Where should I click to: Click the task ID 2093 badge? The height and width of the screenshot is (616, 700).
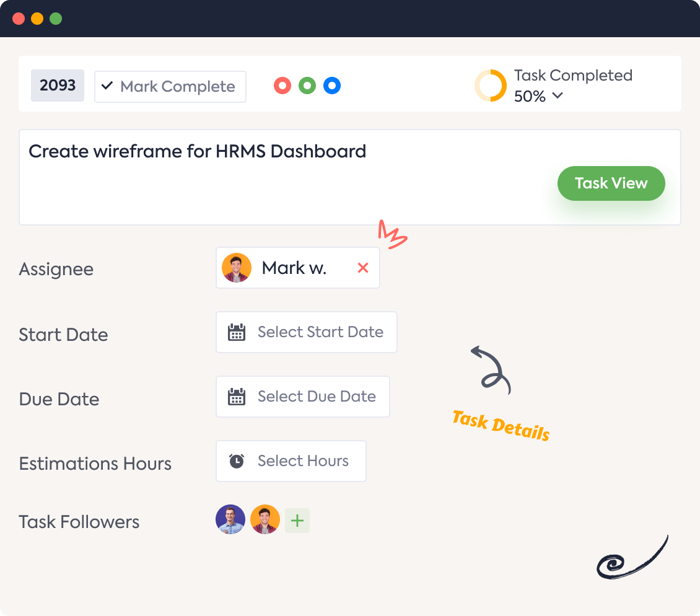(x=57, y=86)
